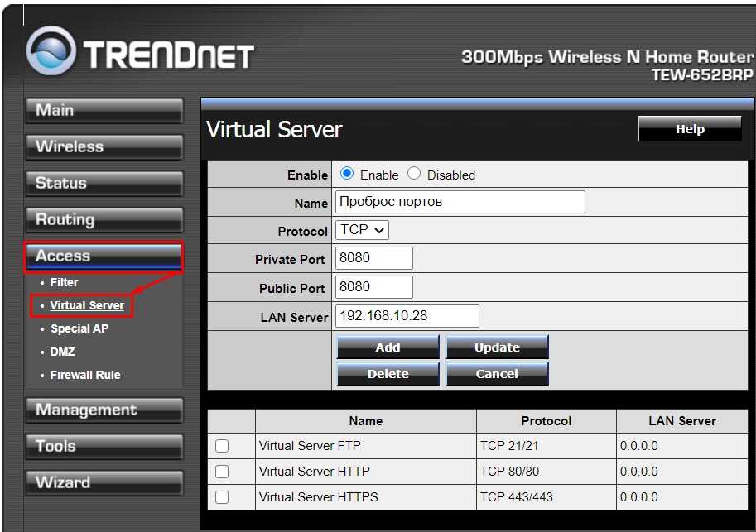Select the Enable radio button

tap(347, 174)
